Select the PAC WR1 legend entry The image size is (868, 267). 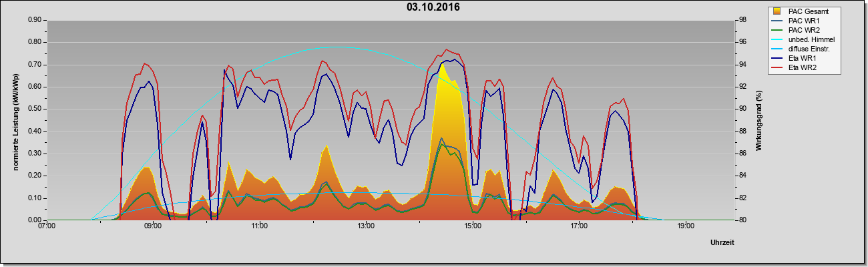(x=802, y=21)
